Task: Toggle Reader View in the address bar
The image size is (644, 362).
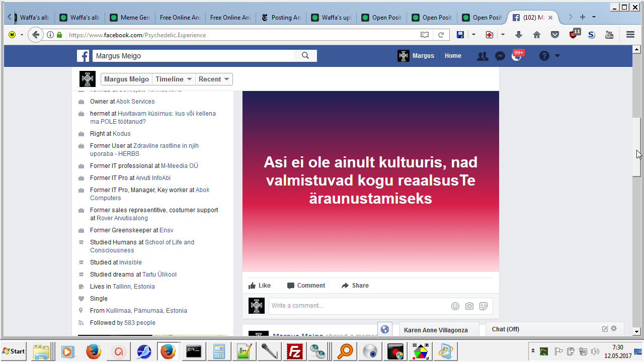Action: (425, 35)
